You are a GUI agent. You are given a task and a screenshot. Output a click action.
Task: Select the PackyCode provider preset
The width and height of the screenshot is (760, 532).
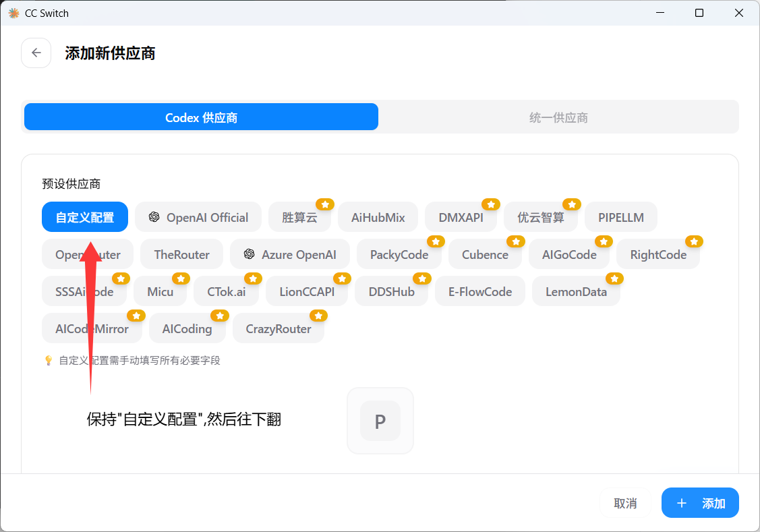pyautogui.click(x=398, y=254)
